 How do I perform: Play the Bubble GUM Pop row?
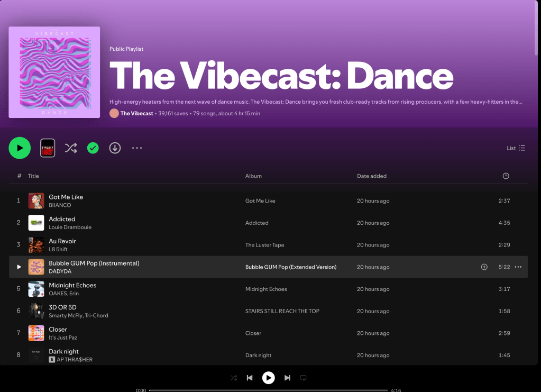click(x=19, y=267)
